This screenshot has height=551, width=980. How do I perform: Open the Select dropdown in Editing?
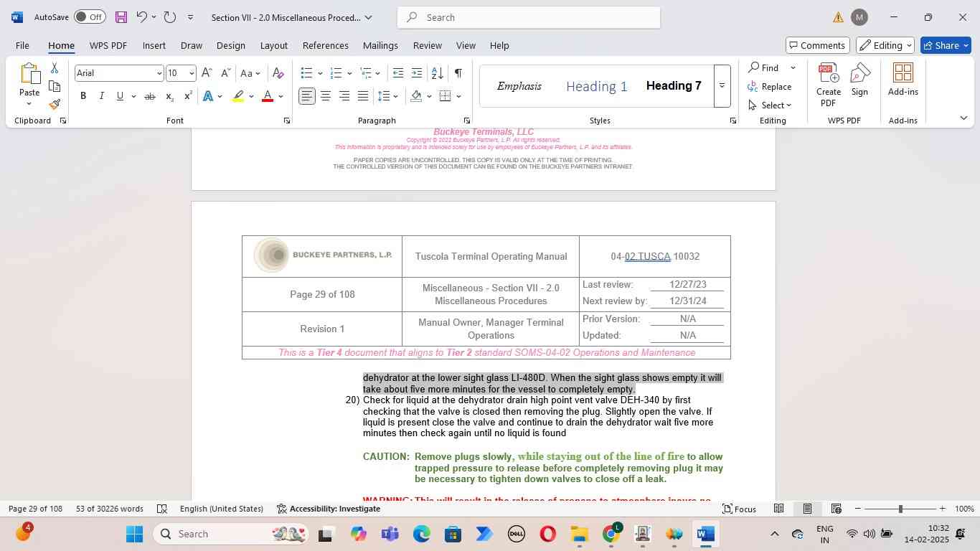[x=770, y=105]
